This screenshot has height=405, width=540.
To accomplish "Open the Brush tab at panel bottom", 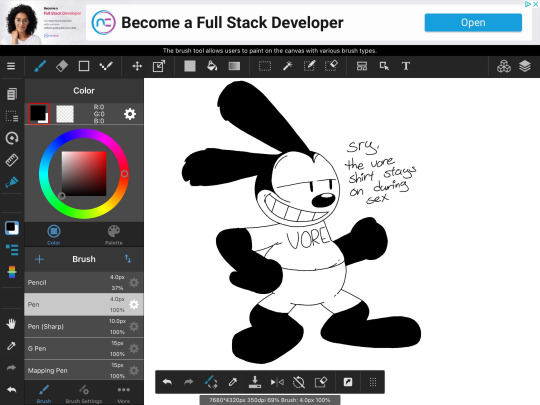I will (x=44, y=394).
